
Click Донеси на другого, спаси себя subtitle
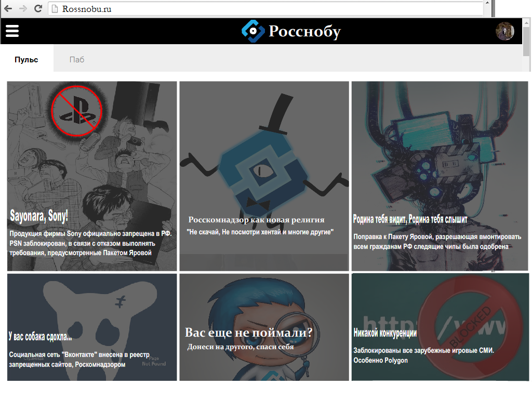[241, 347]
